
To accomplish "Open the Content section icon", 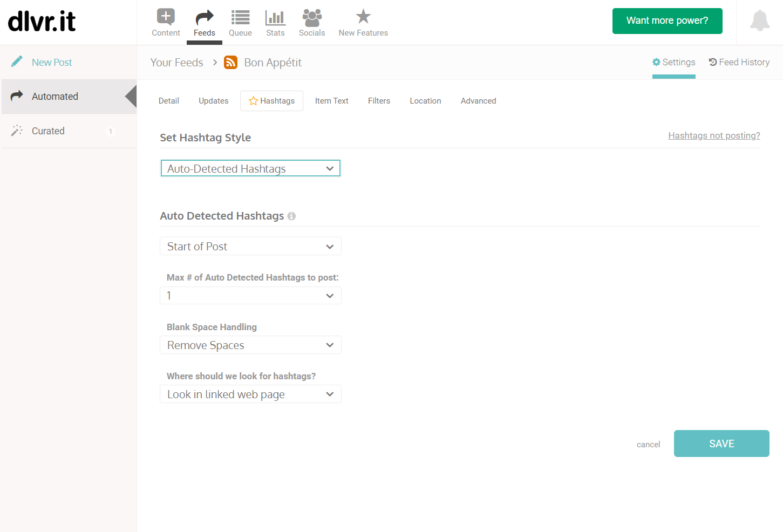I will pos(166,17).
